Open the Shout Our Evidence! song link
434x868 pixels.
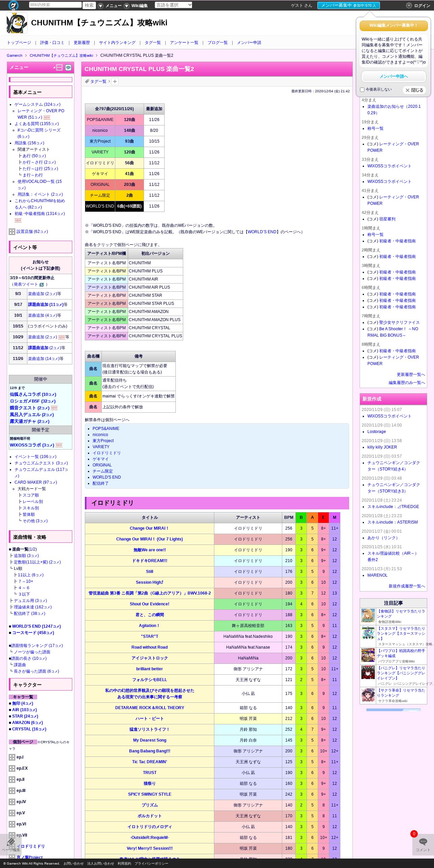149,604
